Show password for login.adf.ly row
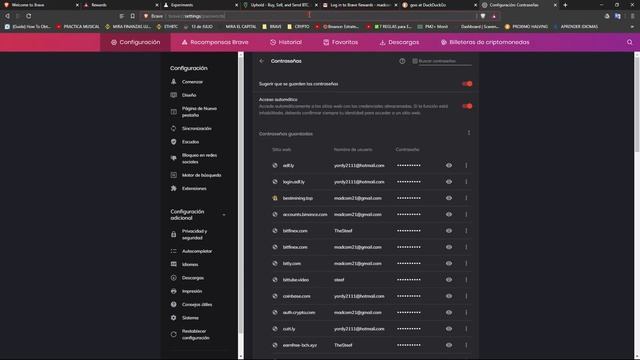Image resolution: width=640 pixels, height=360 pixels. click(449, 182)
